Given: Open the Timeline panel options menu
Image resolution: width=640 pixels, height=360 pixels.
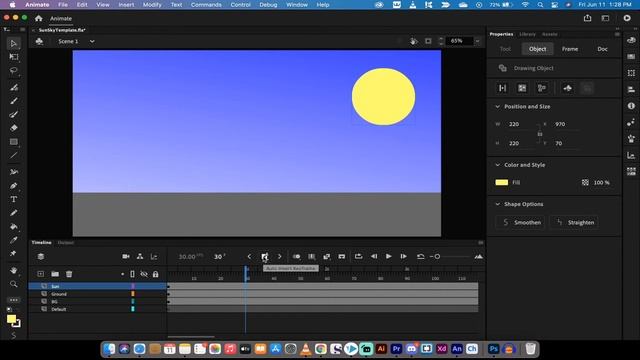Looking at the screenshot, I should point(481,242).
